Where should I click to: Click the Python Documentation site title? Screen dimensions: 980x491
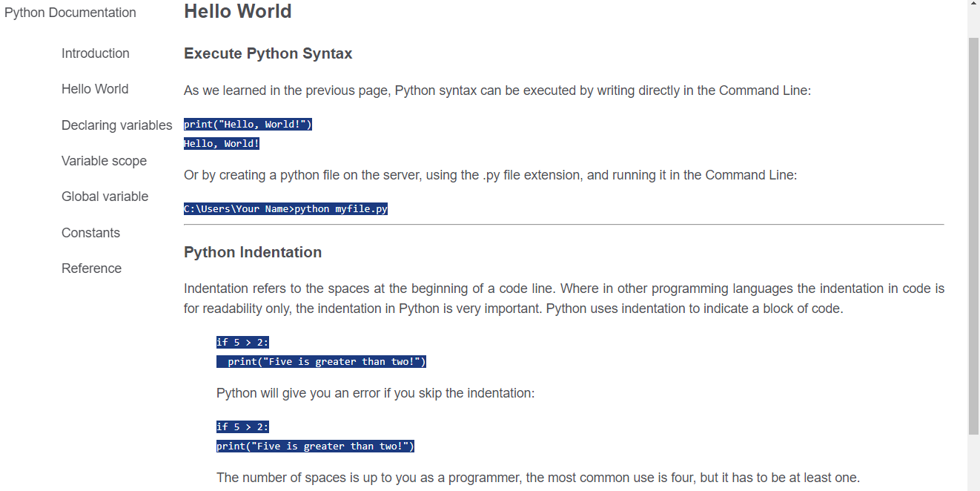point(70,13)
